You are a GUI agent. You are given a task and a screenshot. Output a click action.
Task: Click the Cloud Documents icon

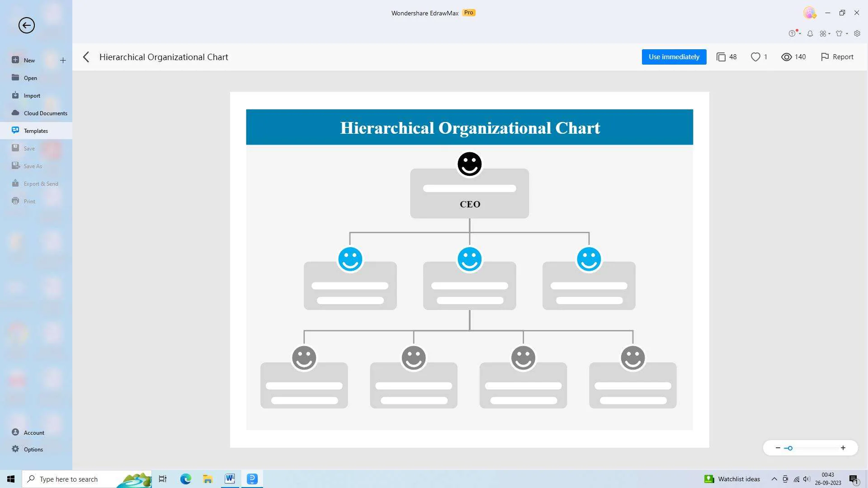tap(15, 113)
